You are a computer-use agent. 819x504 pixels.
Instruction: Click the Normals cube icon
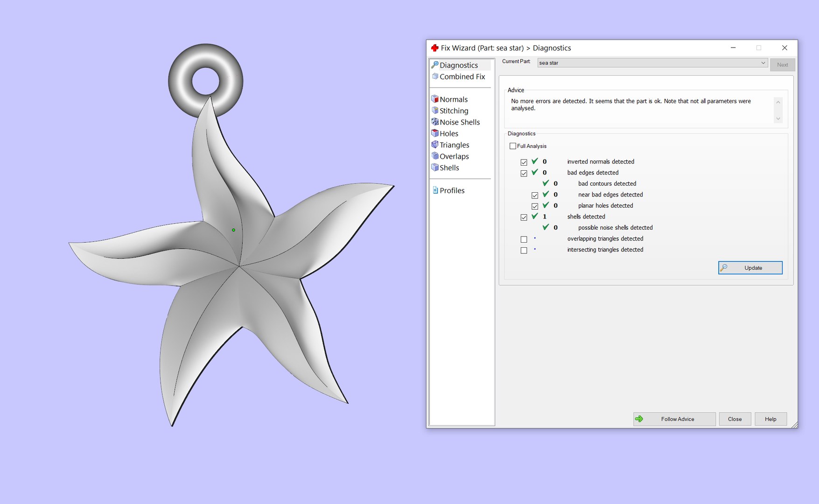[435, 99]
